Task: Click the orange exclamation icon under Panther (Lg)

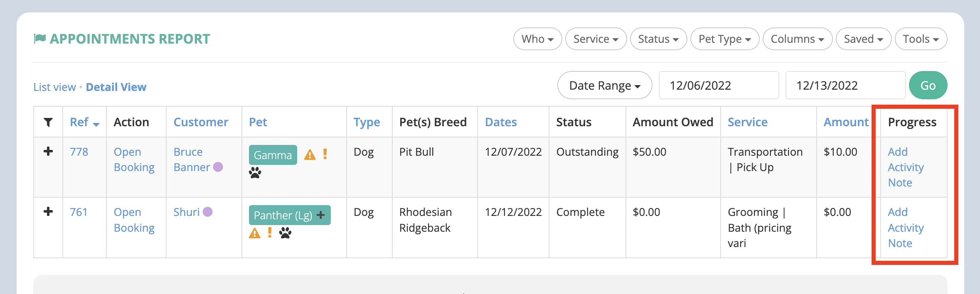Action: coord(270,233)
